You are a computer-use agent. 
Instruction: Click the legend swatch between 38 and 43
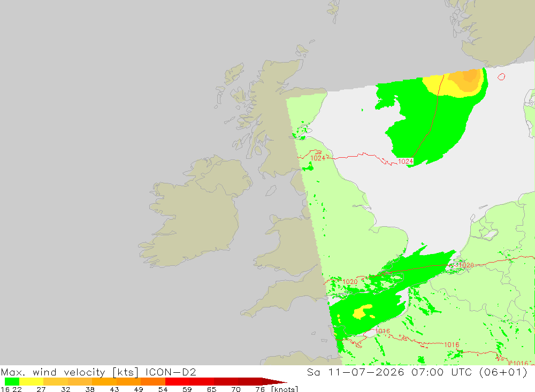pyautogui.click(x=104, y=381)
